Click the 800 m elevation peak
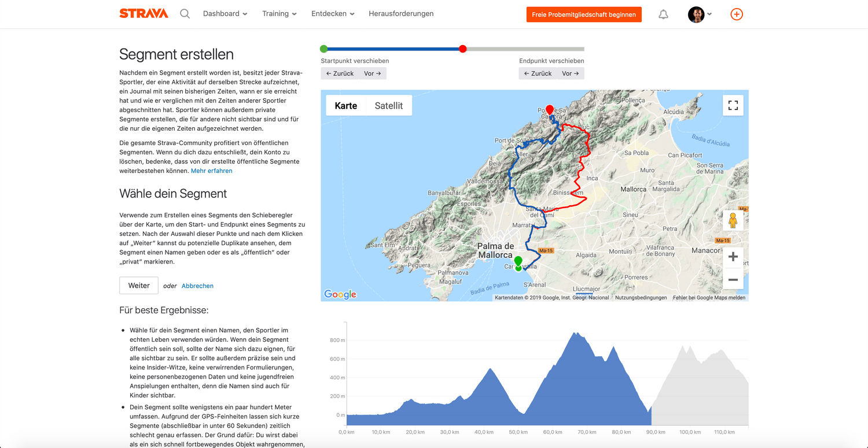This screenshot has height=448, width=868. click(575, 334)
